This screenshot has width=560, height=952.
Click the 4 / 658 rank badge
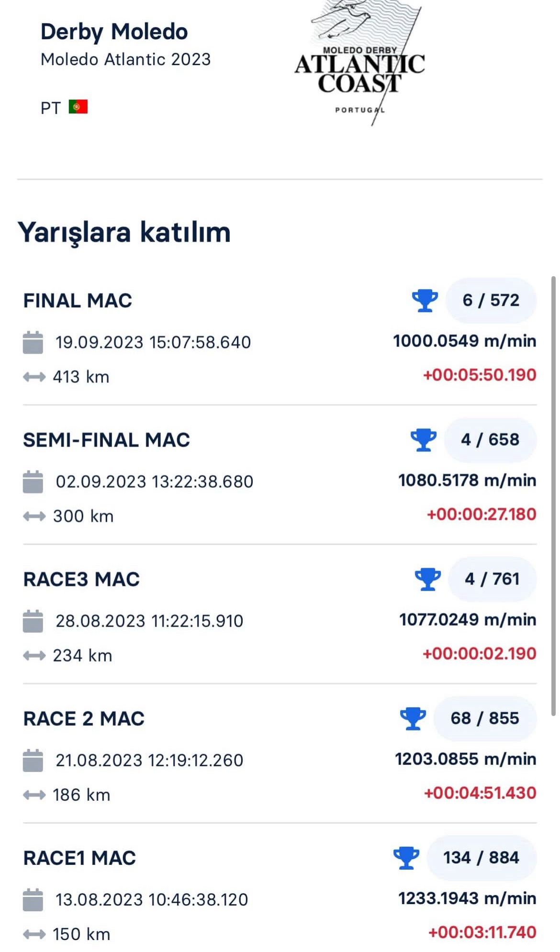490,440
